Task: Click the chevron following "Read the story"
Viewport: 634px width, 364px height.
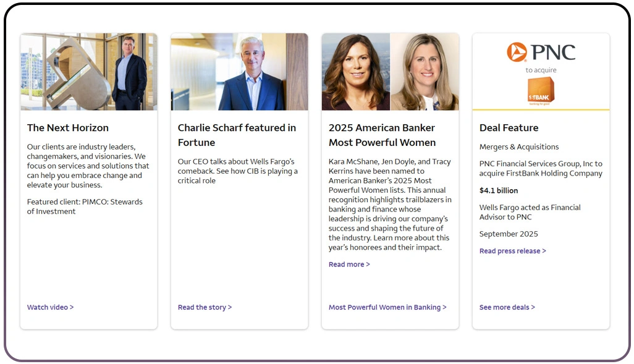Action: 230,307
